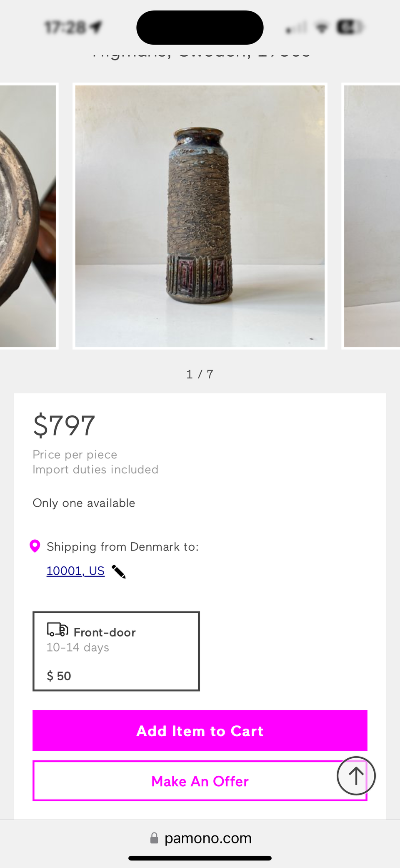The height and width of the screenshot is (868, 400).
Task: Open the 10001, US shipping destination link
Action: pos(75,571)
